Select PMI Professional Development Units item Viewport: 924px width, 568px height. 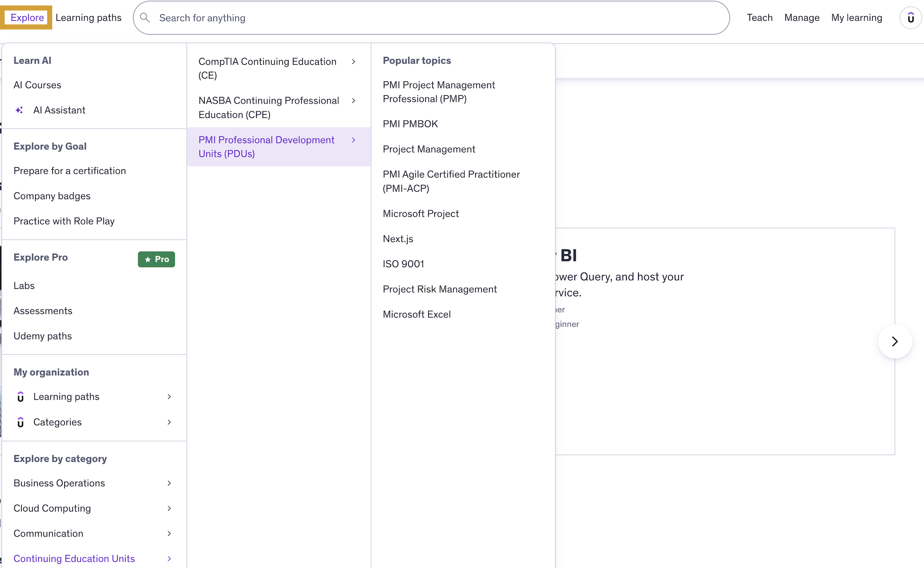(x=267, y=147)
